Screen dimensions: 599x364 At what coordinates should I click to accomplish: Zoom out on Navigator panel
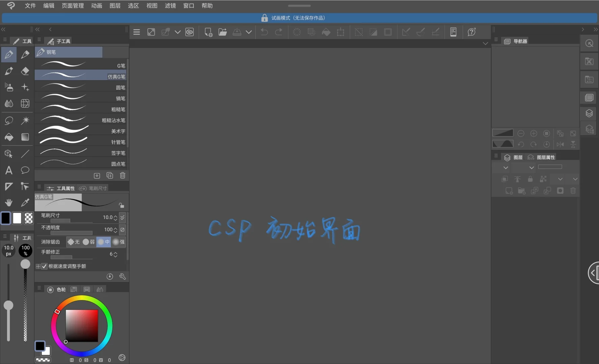pyautogui.click(x=521, y=133)
